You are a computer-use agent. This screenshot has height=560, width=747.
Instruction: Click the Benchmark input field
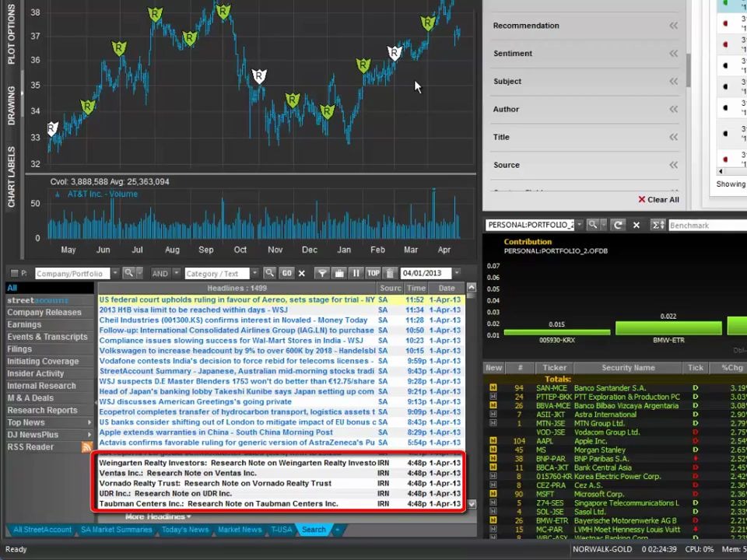[x=707, y=226]
